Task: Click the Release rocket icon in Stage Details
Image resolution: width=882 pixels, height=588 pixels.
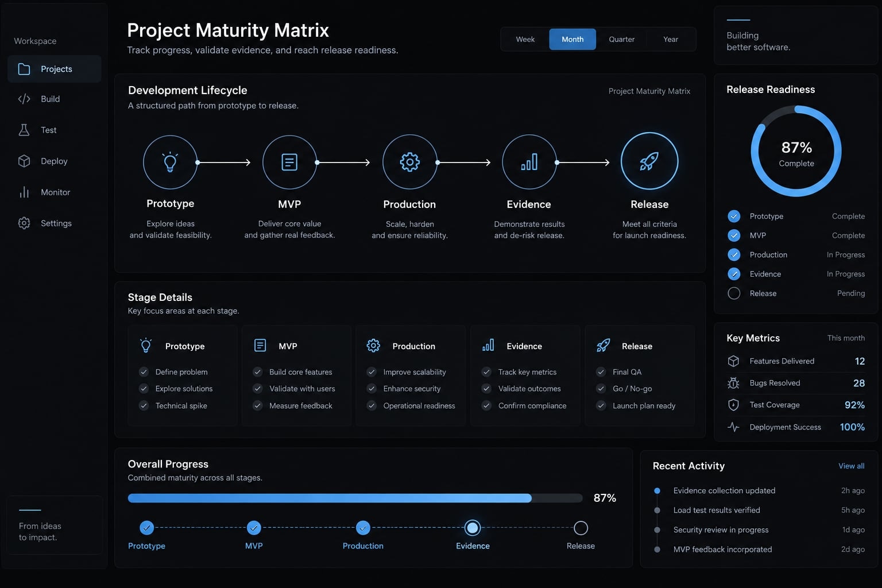Action: (603, 346)
